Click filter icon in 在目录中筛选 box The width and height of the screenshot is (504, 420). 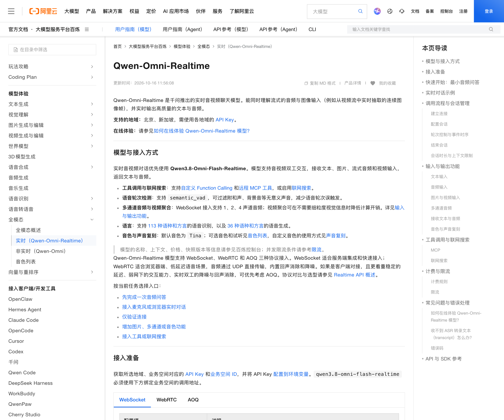(x=16, y=50)
